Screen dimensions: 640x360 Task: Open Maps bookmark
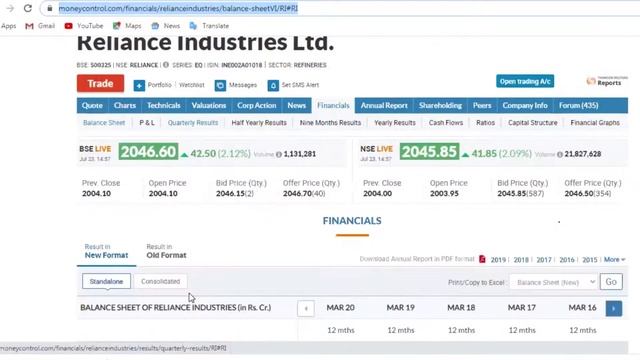tap(127, 26)
